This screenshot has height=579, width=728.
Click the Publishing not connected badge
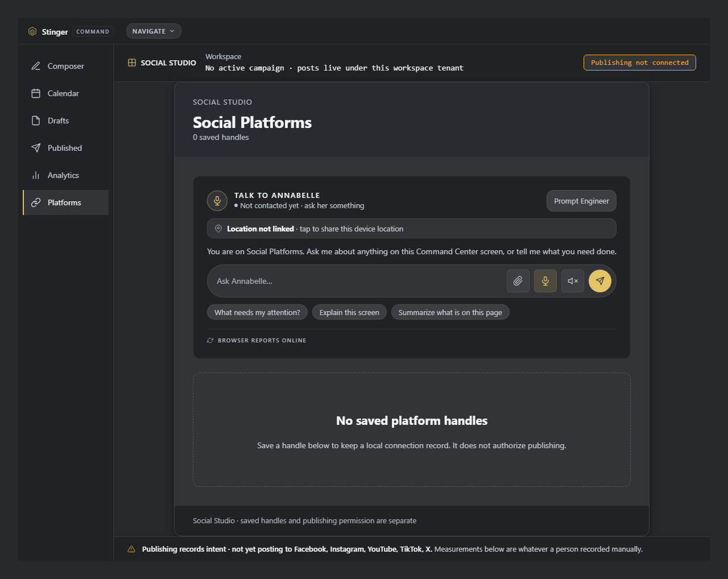point(640,63)
